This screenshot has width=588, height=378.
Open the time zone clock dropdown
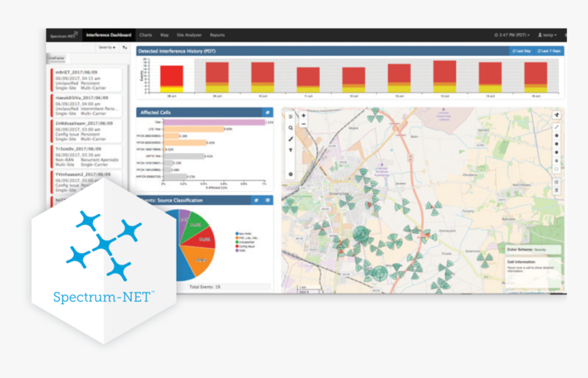click(x=512, y=35)
